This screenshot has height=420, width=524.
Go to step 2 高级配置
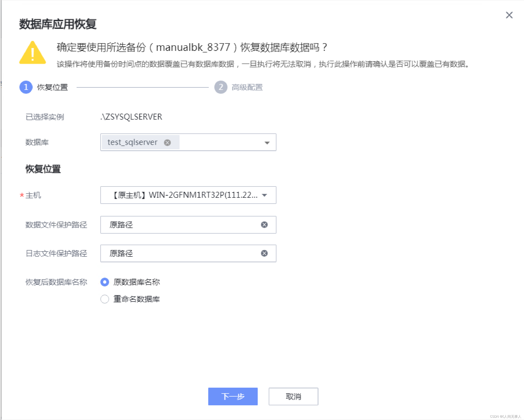238,87
